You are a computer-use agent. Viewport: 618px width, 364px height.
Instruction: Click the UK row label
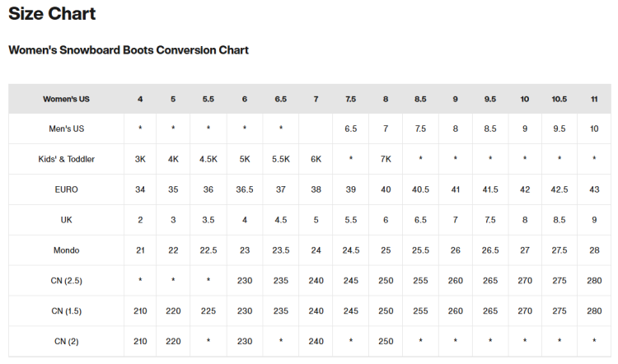point(66,220)
